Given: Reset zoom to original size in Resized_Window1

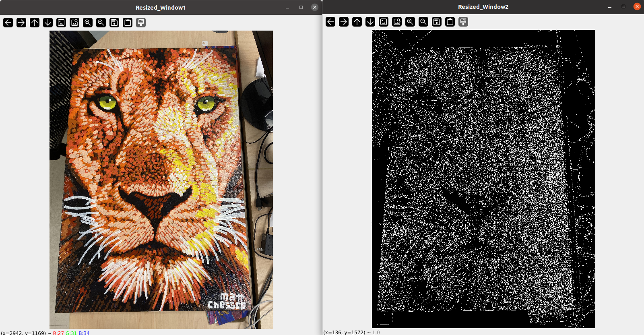Looking at the screenshot, I should pos(61,23).
